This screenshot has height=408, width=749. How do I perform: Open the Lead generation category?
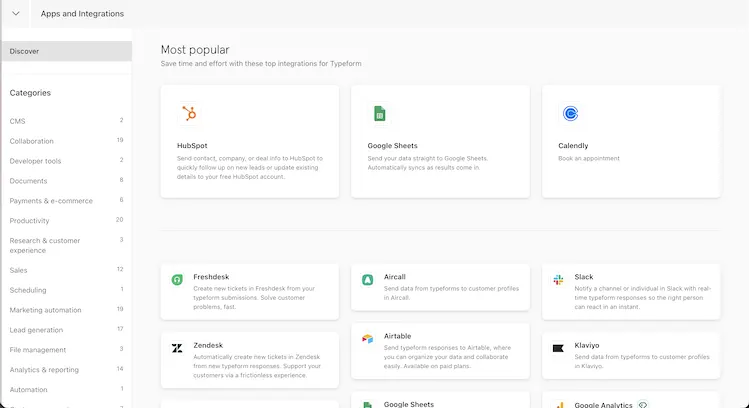point(66,330)
